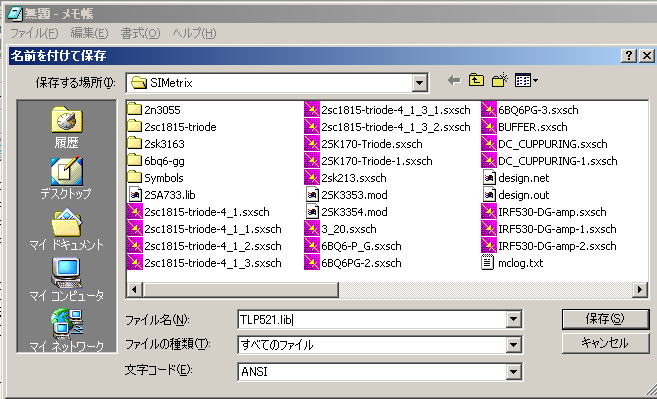
Task: Select the design.net file
Action: (515, 178)
